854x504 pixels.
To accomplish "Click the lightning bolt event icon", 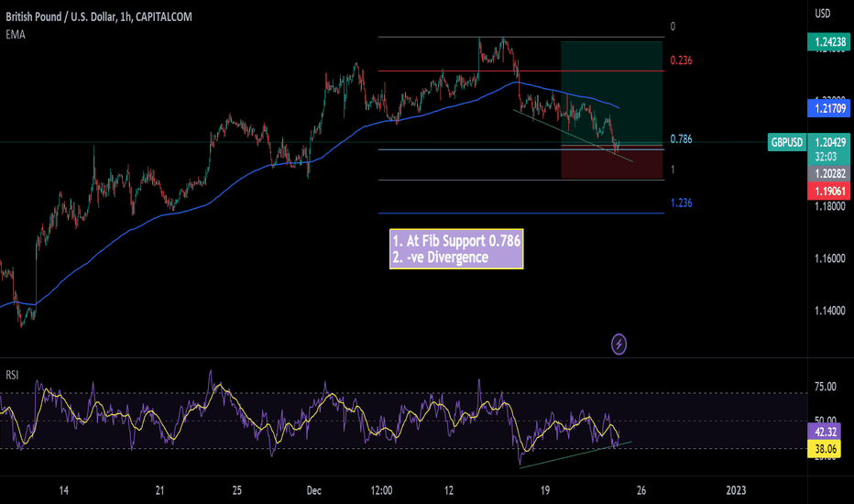I will 619,345.
